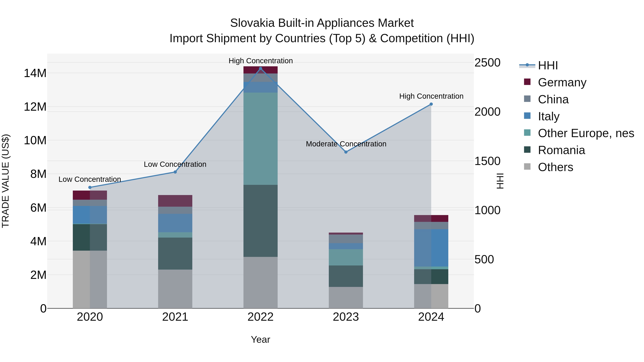Click the Other Europe teal legend swatch
The width and height of the screenshot is (644, 362).
(x=527, y=133)
